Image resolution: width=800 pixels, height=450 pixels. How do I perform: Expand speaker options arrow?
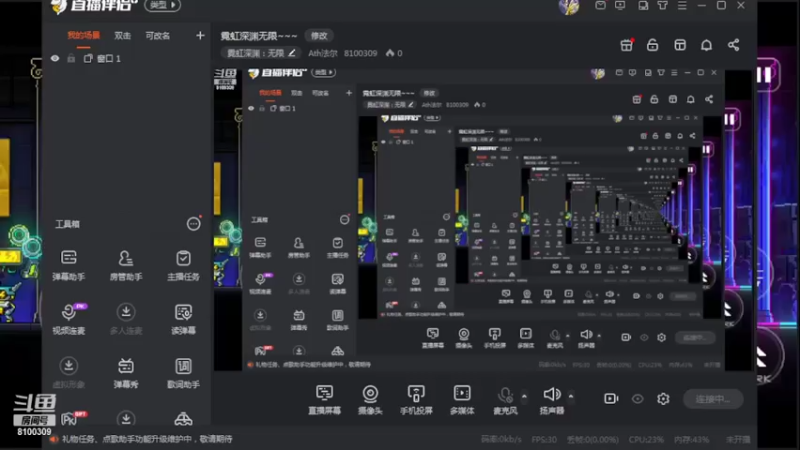(571, 396)
